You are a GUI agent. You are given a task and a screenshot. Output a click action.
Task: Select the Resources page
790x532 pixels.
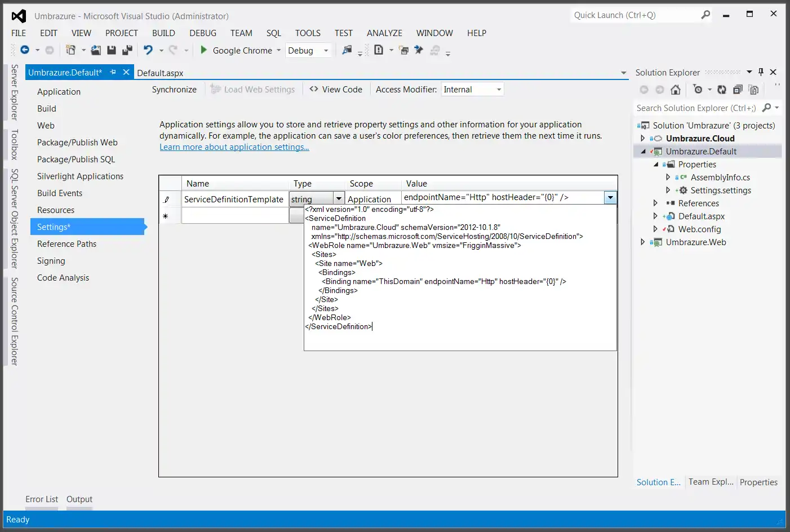tap(56, 210)
